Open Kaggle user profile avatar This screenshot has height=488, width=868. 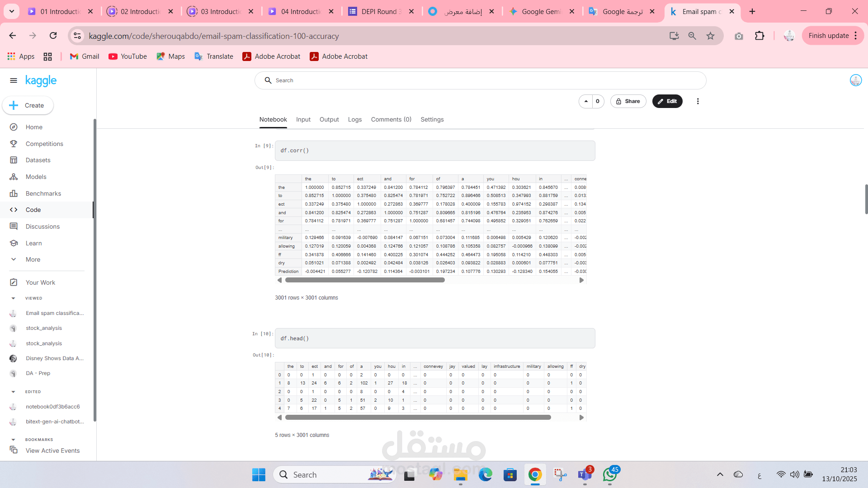(855, 80)
